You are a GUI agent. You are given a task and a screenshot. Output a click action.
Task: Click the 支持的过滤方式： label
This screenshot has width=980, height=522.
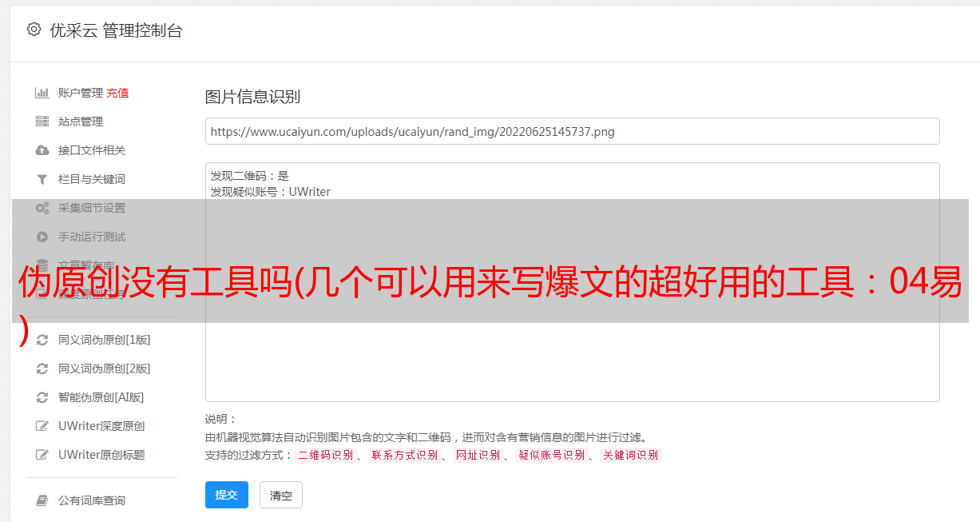coord(249,455)
